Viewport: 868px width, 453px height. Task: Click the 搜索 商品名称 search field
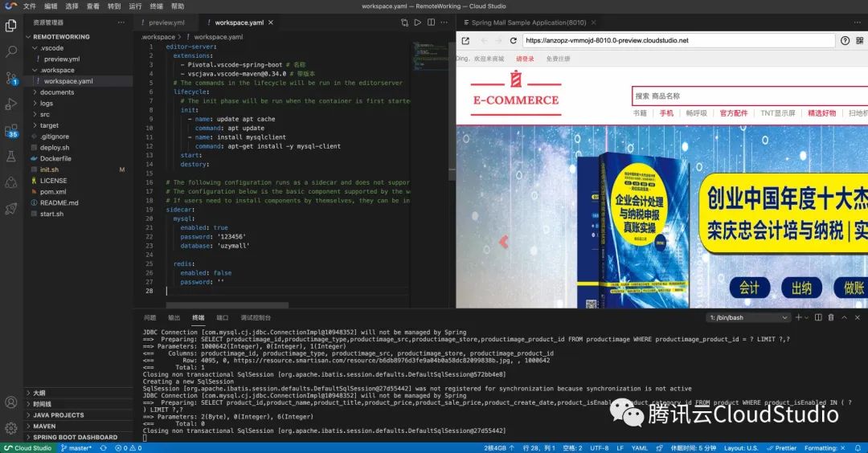(750, 96)
